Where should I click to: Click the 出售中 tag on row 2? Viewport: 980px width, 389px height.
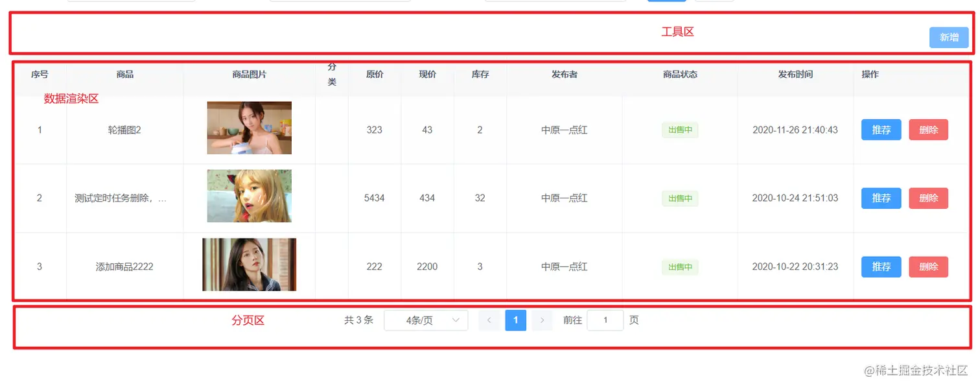(x=679, y=198)
